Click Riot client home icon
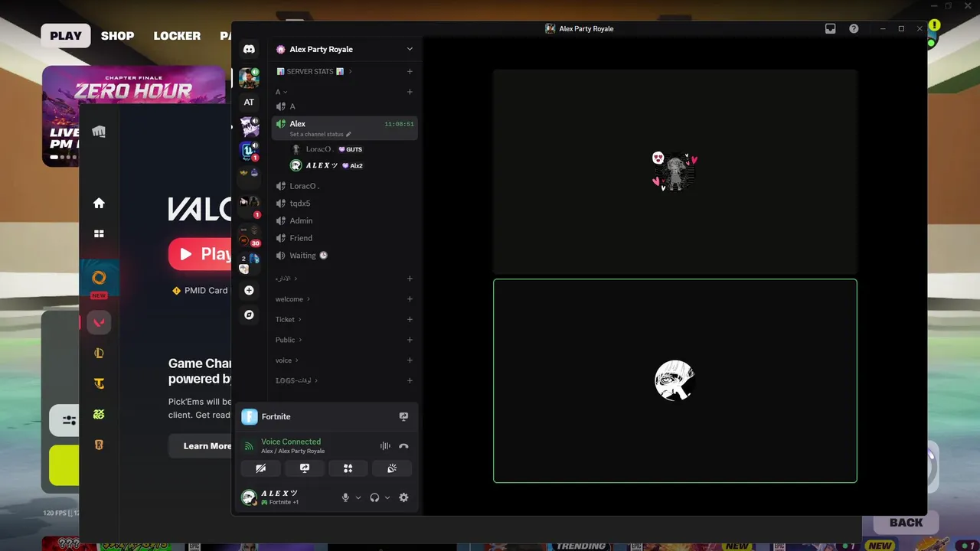980x551 pixels. (99, 203)
